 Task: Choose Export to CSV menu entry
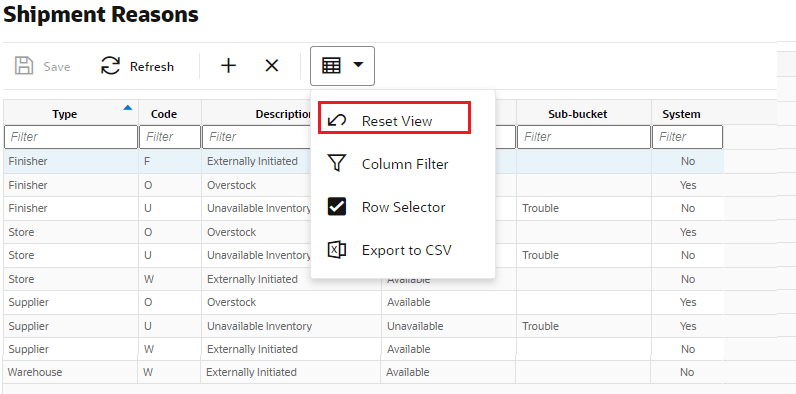(403, 250)
